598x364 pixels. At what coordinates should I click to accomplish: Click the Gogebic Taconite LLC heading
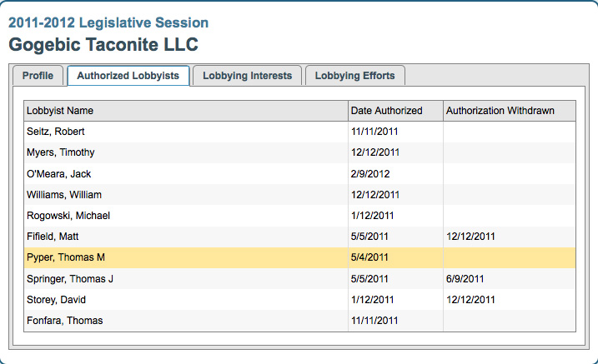[x=103, y=44]
